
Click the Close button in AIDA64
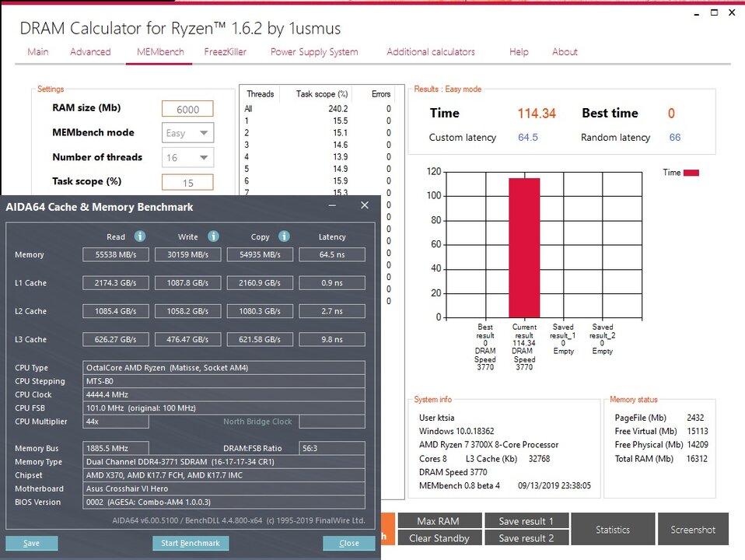349,543
